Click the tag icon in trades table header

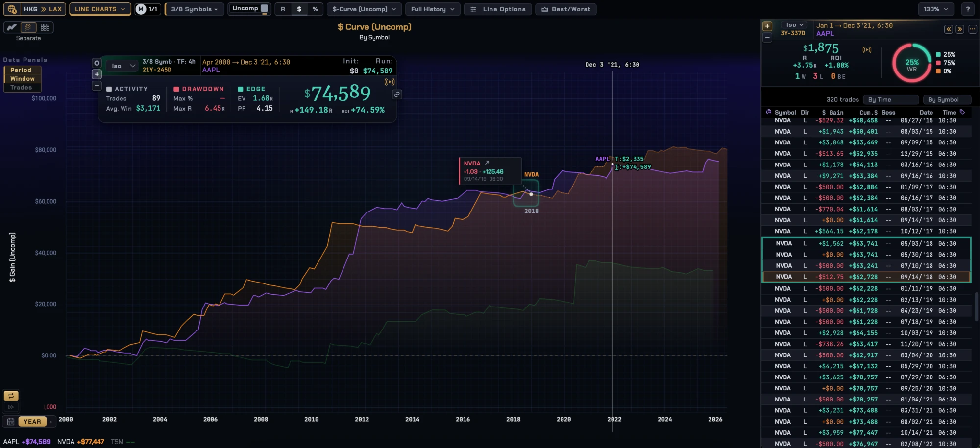coord(962,112)
